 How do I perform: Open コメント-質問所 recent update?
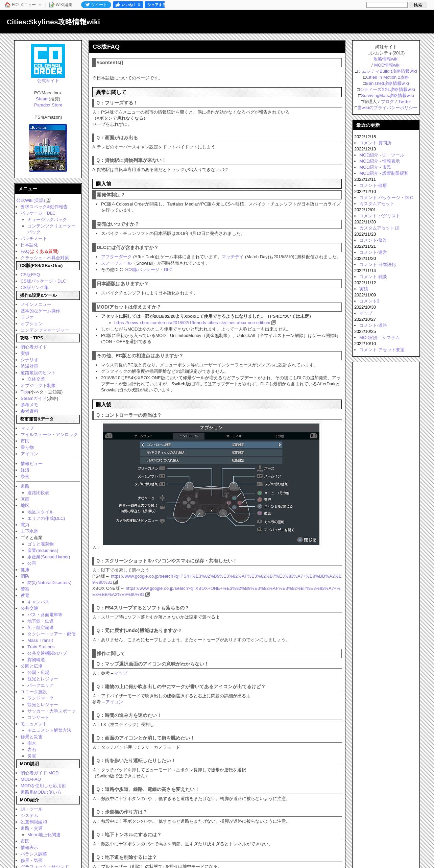[x=375, y=143]
